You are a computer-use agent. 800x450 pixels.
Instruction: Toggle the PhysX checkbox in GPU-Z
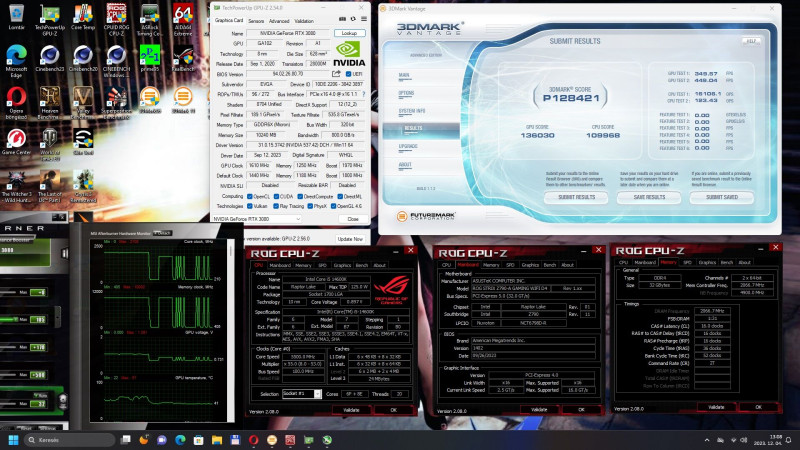(310, 206)
